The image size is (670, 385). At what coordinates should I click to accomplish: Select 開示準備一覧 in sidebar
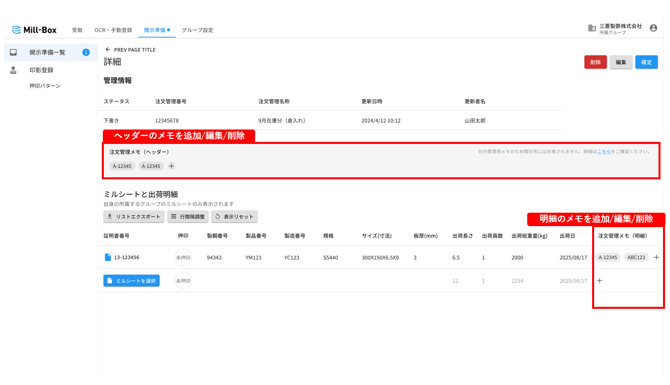point(50,52)
